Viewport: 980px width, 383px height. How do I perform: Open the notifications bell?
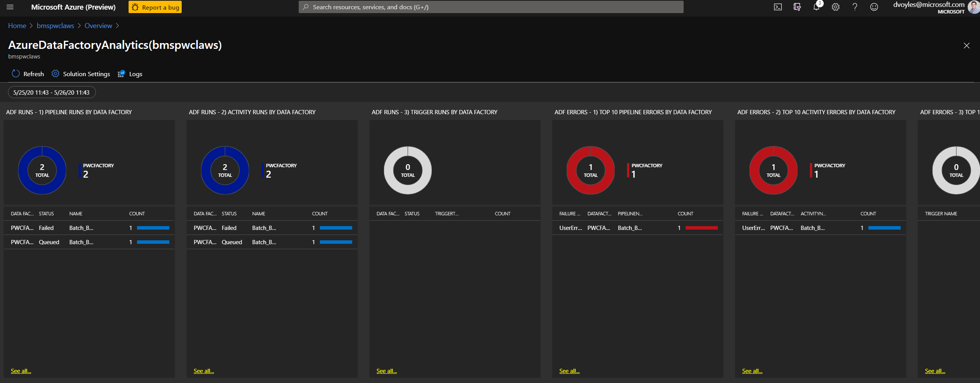pos(816,7)
